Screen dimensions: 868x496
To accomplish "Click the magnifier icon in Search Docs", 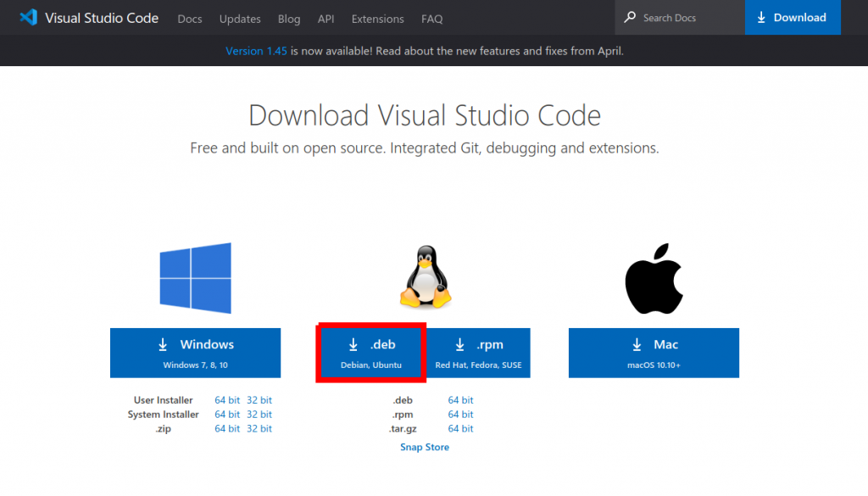I will click(x=630, y=18).
